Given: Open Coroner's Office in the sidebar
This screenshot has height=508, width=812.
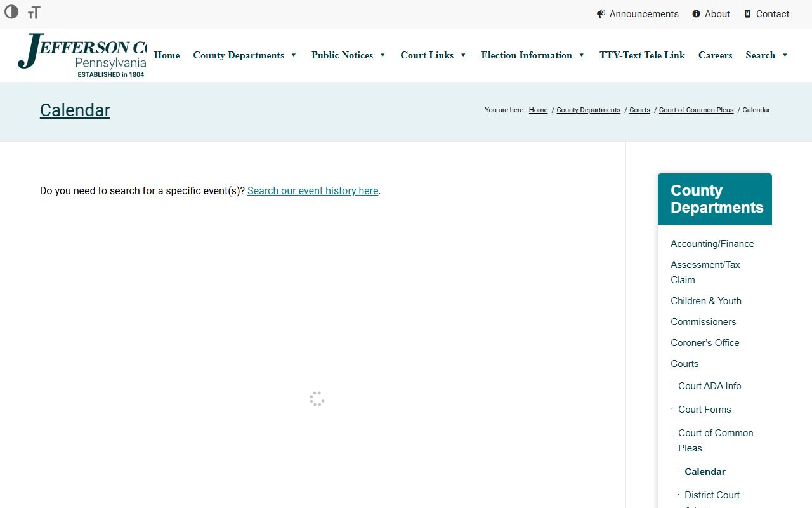Looking at the screenshot, I should pyautogui.click(x=705, y=343).
